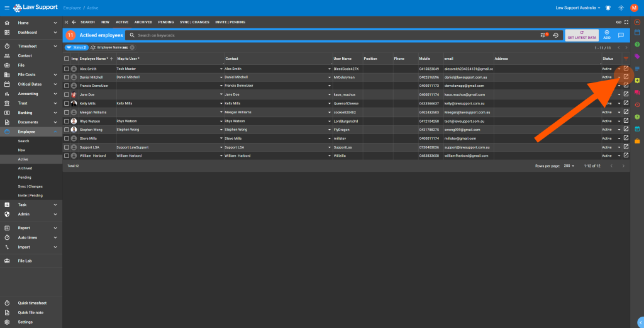Click the orange briefcase icon in the right sidebar
Viewport: 644px width, 328px height.
click(637, 140)
